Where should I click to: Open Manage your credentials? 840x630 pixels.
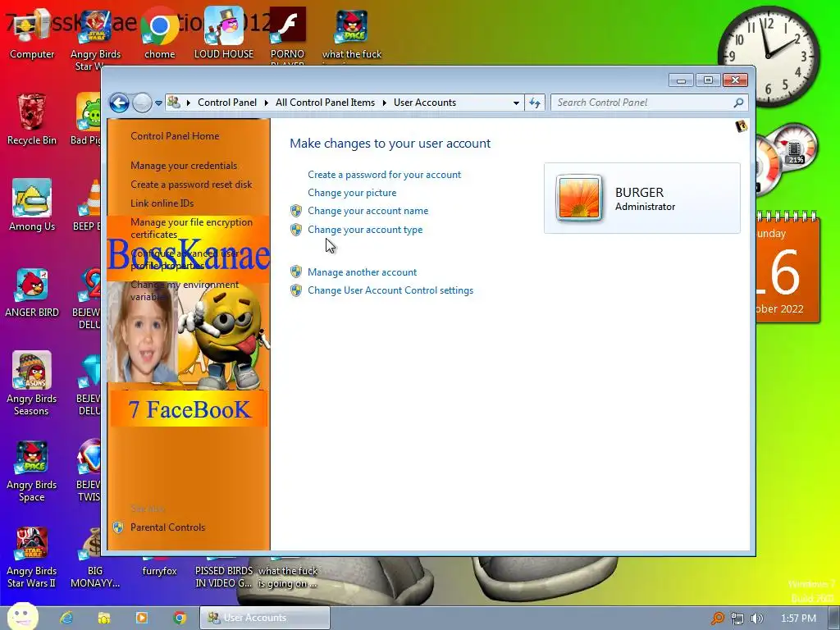184,166
